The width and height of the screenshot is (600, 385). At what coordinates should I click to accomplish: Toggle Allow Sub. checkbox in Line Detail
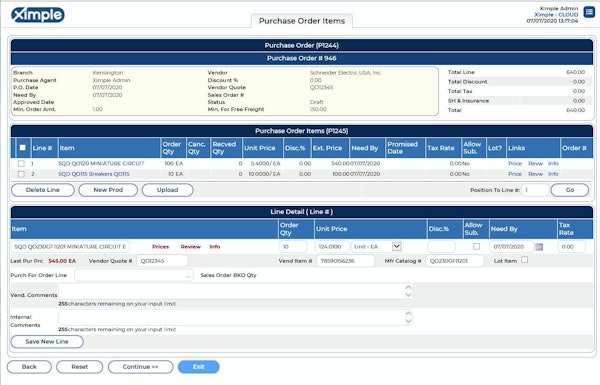(x=476, y=246)
